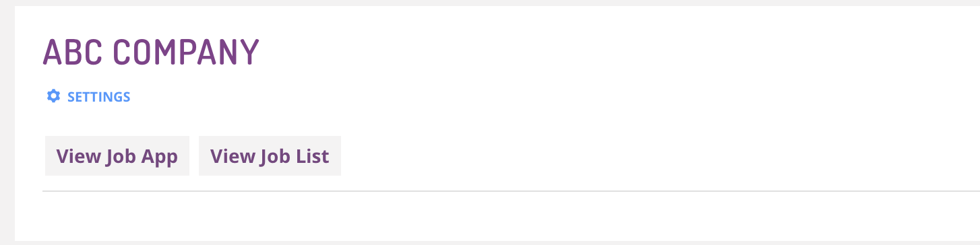
Task: Click the blue gear icon beside Settings
Action: 53,96
